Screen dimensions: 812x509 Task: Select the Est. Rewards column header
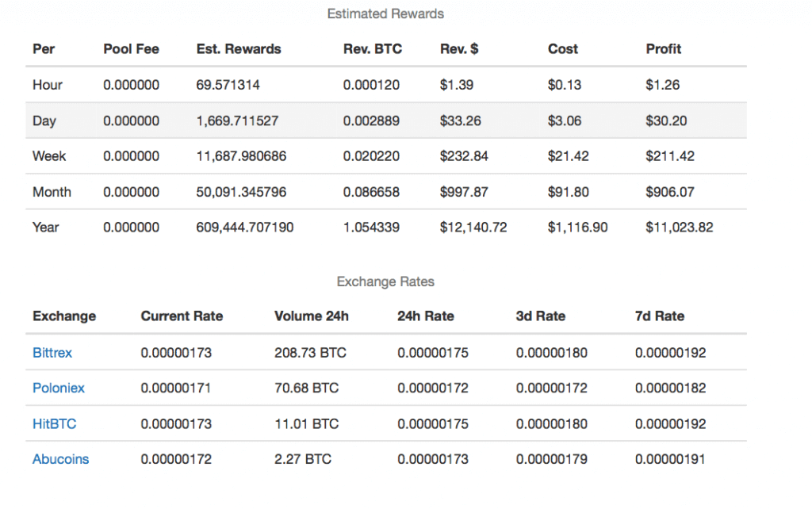(x=239, y=49)
